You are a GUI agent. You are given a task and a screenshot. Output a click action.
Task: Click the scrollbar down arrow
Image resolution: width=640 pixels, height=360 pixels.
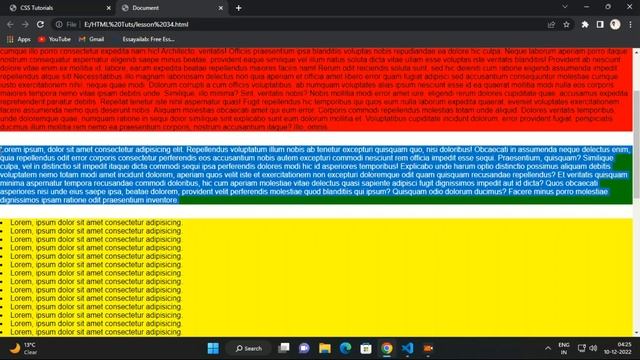pos(636,333)
